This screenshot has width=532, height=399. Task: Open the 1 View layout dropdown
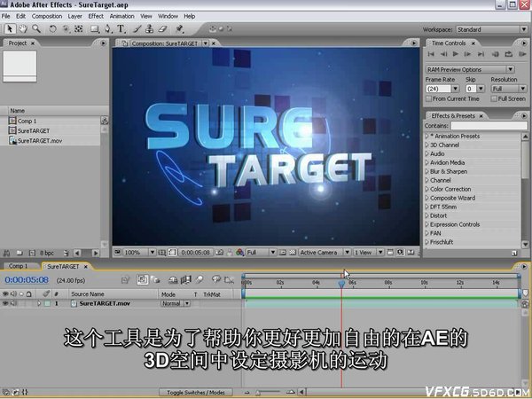click(369, 253)
